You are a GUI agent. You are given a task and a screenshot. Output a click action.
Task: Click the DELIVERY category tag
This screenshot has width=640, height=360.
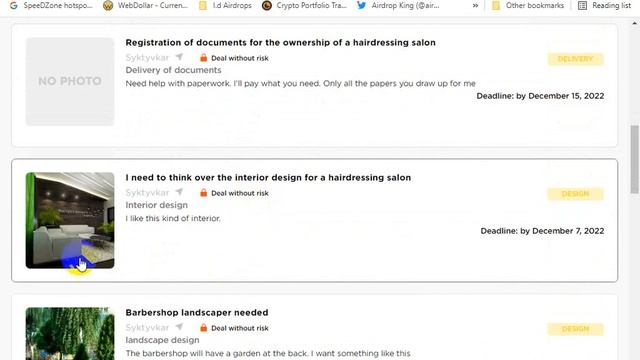pos(575,59)
